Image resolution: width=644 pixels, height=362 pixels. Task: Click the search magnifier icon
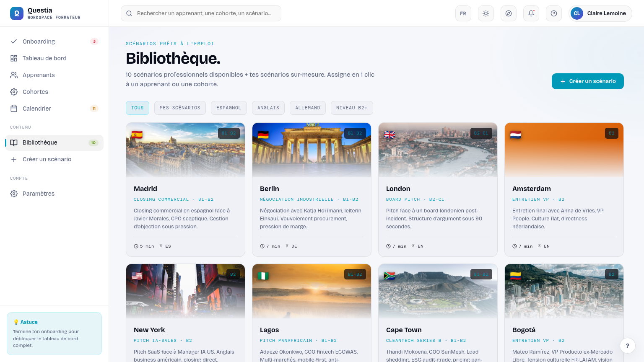129,13
